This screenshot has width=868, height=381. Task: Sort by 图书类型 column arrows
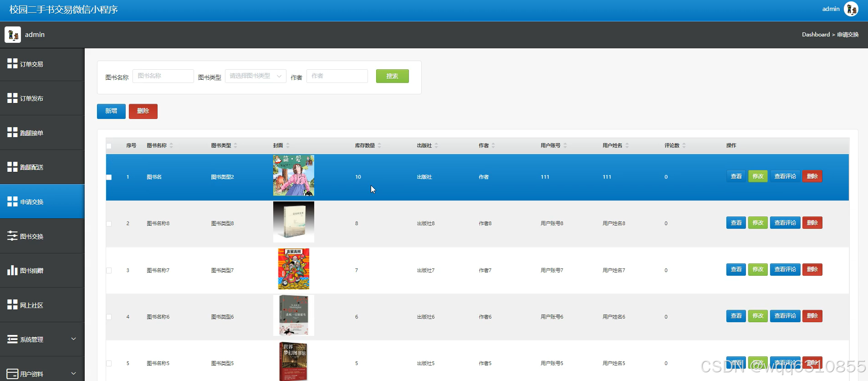point(235,145)
